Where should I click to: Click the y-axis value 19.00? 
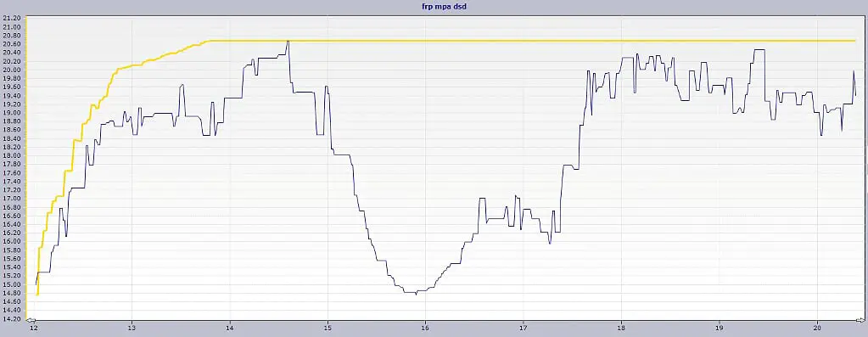pyautogui.click(x=12, y=113)
